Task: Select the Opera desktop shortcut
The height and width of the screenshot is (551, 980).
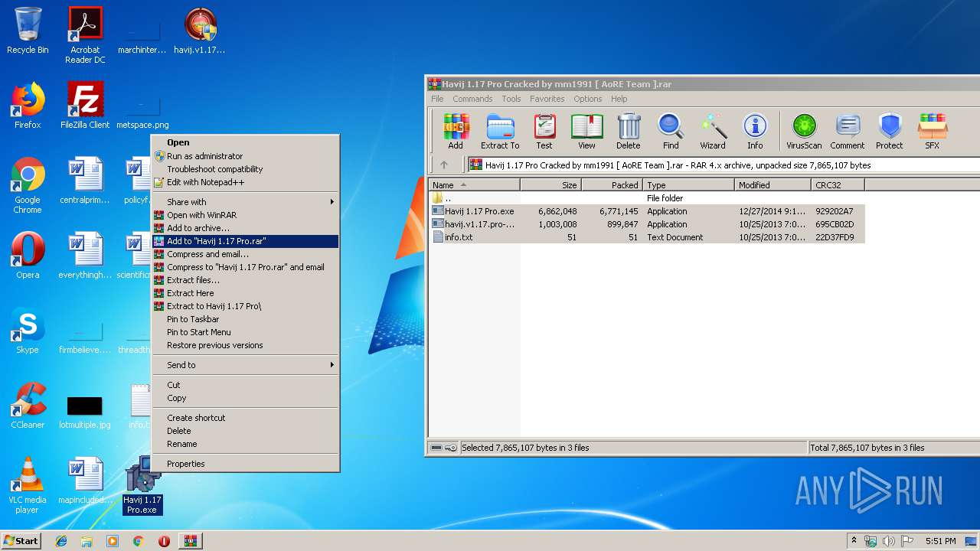Action: point(28,256)
